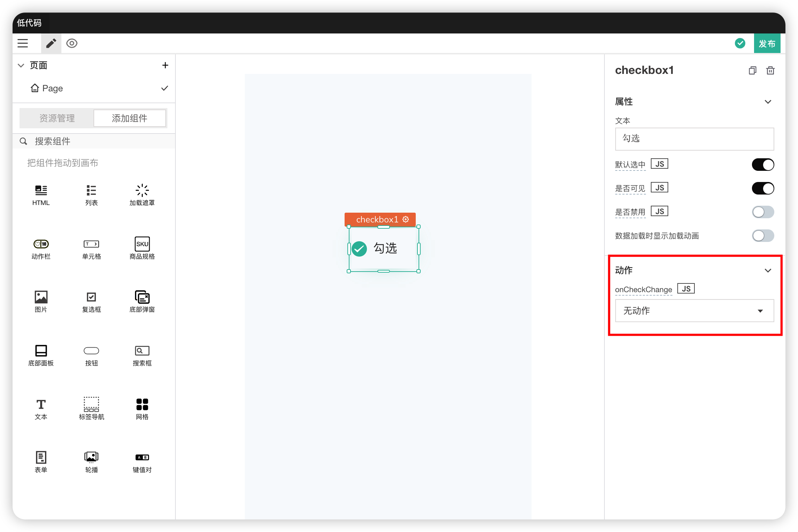Pick the 商品规格 SKU component icon
798x532 pixels.
[142, 244]
